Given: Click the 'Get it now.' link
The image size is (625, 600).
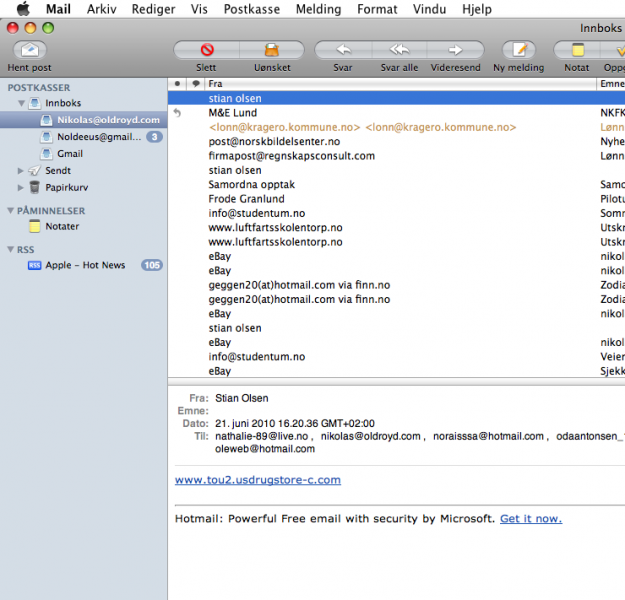Looking at the screenshot, I should coord(530,518).
